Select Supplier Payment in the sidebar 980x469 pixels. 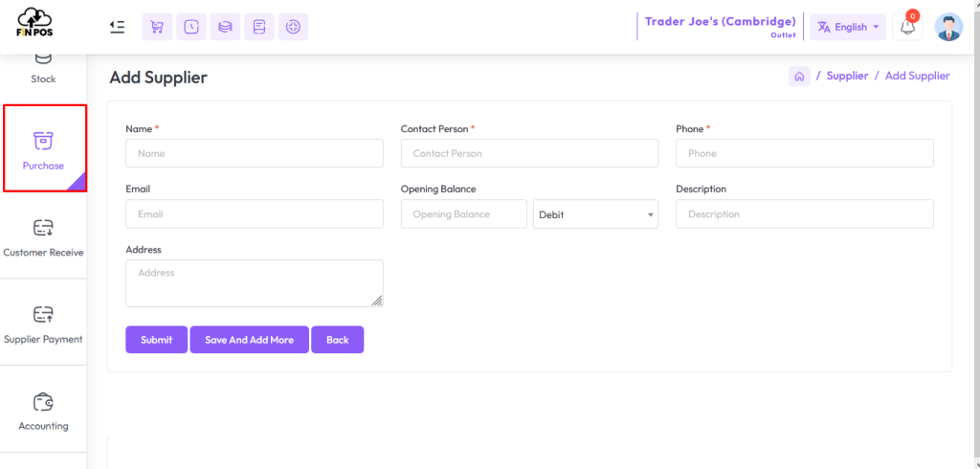tap(43, 323)
